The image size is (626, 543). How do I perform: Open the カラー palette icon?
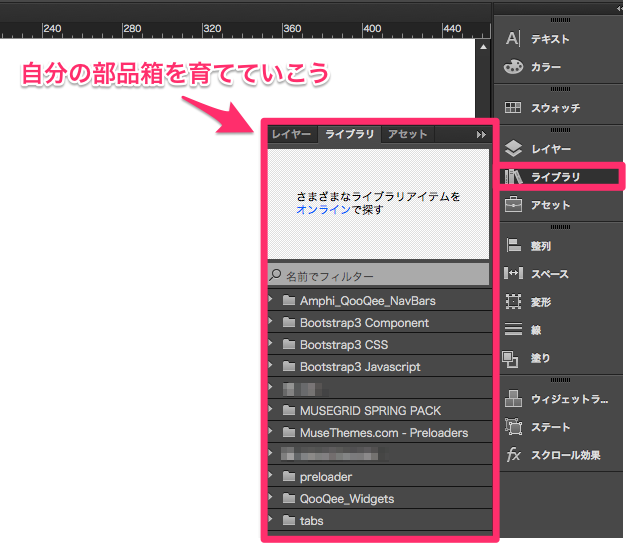(x=513, y=67)
